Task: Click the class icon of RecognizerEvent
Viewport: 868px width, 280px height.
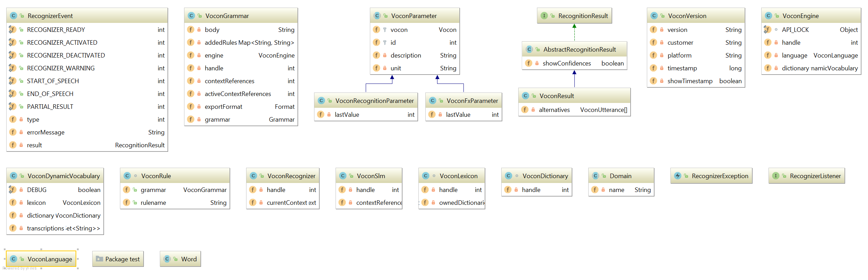Action: [14, 16]
